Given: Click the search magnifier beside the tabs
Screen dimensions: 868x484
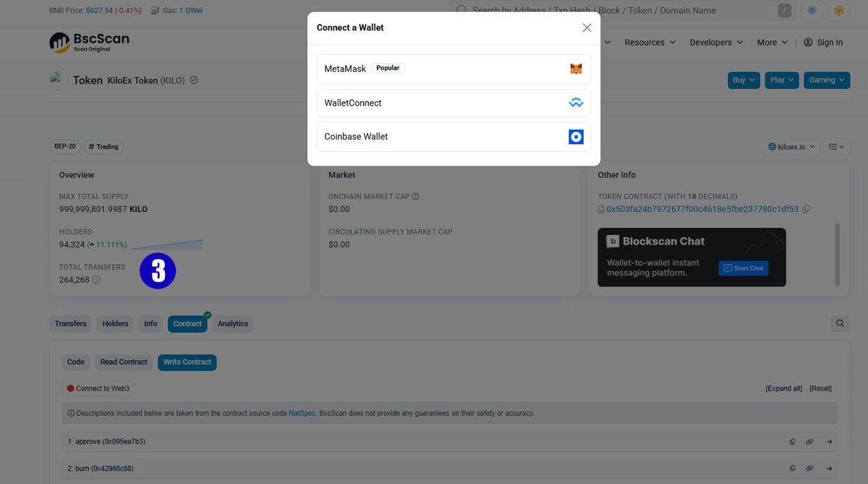Looking at the screenshot, I should [x=840, y=323].
